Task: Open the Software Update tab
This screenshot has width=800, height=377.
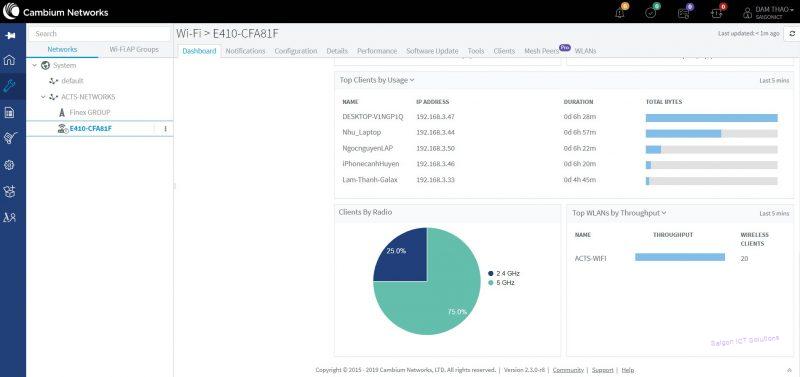Action: click(x=432, y=51)
